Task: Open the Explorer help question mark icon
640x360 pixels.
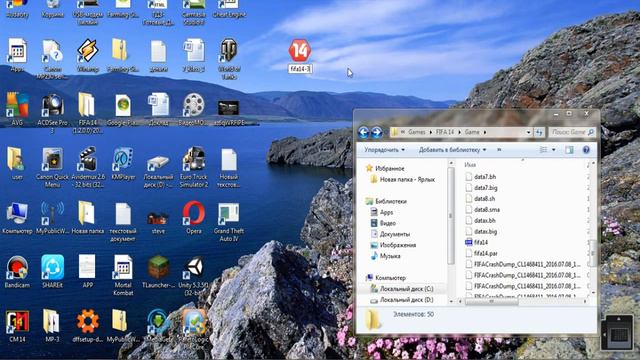Action: coord(586,150)
